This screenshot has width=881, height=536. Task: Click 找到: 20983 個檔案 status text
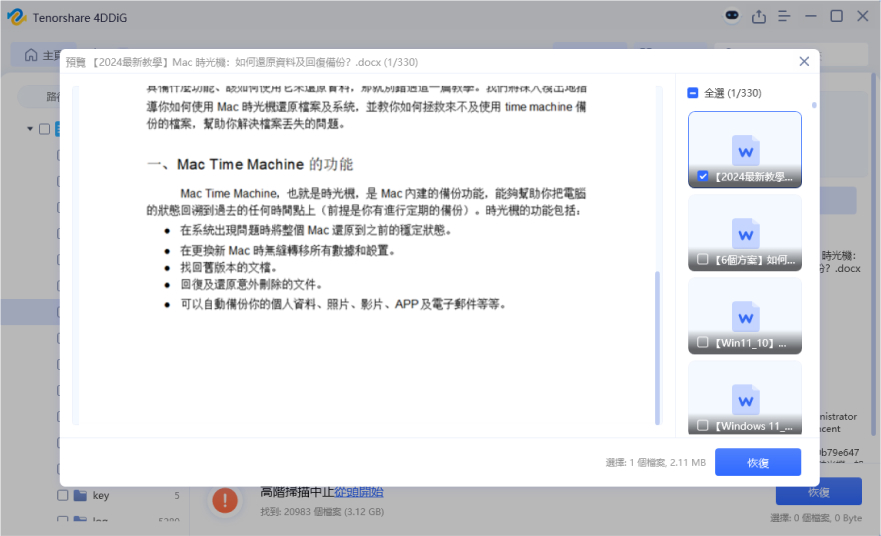(322, 512)
